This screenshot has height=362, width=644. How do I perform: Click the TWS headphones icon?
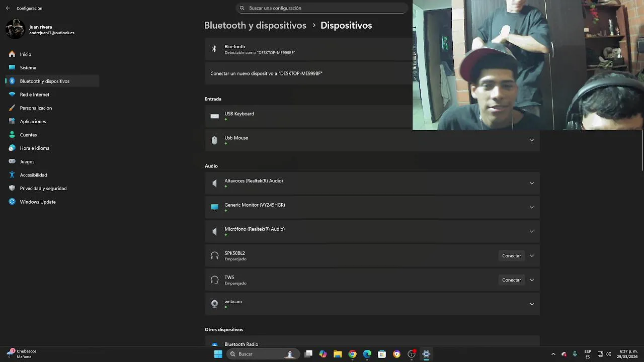click(x=215, y=280)
